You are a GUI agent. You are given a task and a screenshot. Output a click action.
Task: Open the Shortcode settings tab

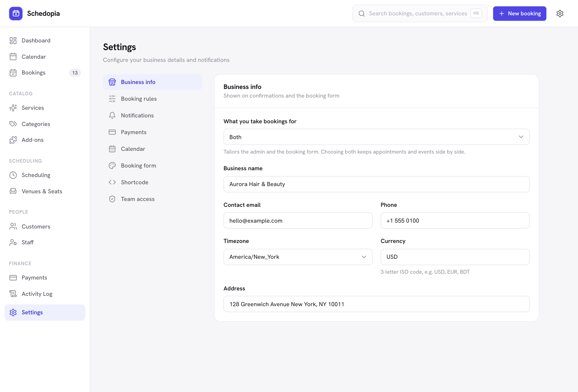point(152,182)
